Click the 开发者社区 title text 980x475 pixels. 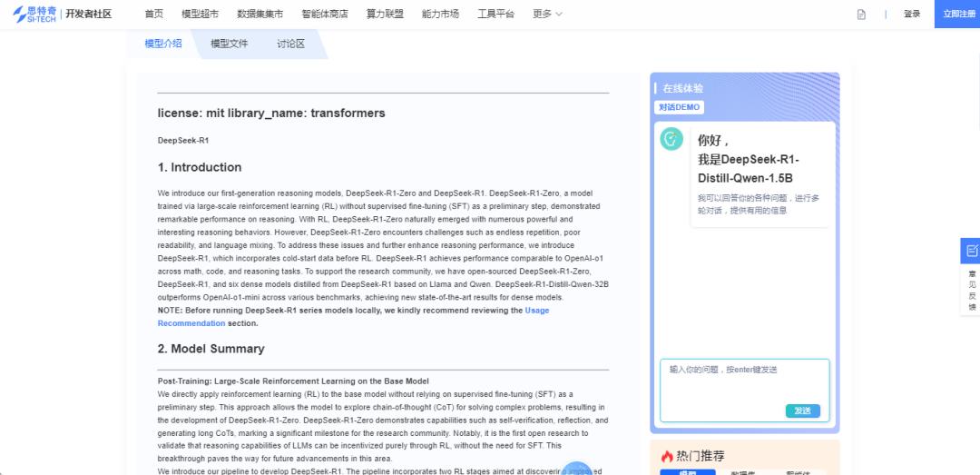[89, 14]
